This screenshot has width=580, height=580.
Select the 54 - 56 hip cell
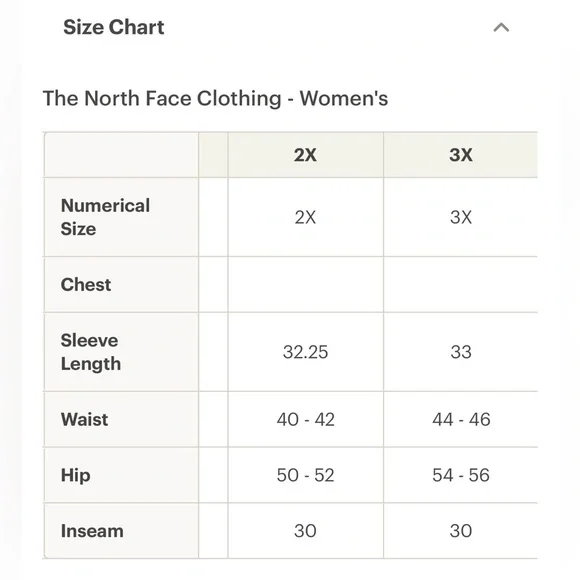coord(461,475)
